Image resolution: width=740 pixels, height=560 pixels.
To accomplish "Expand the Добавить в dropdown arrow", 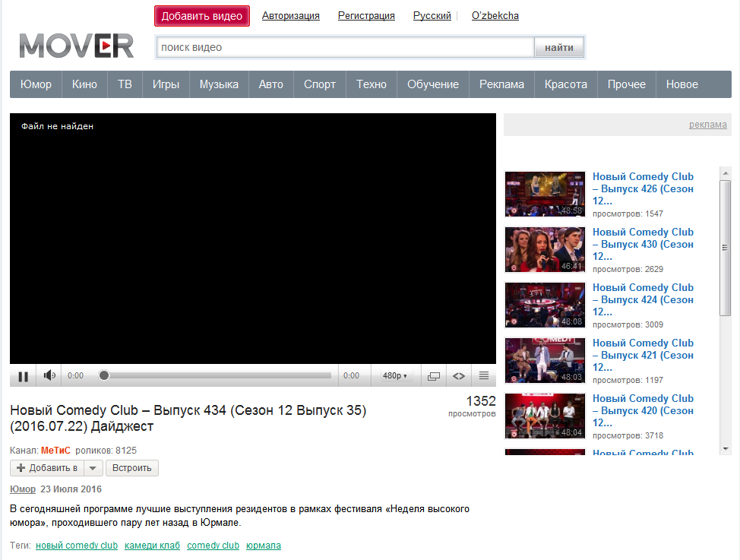I will [93, 468].
